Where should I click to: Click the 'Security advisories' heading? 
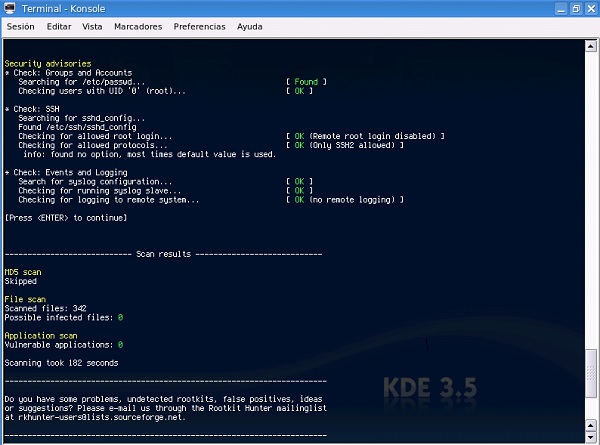point(48,64)
